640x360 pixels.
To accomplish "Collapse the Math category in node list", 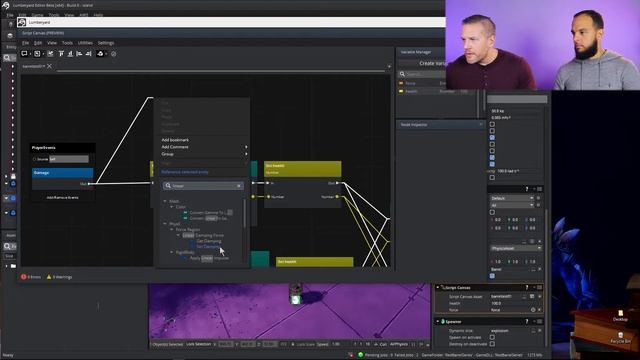I will point(165,201).
